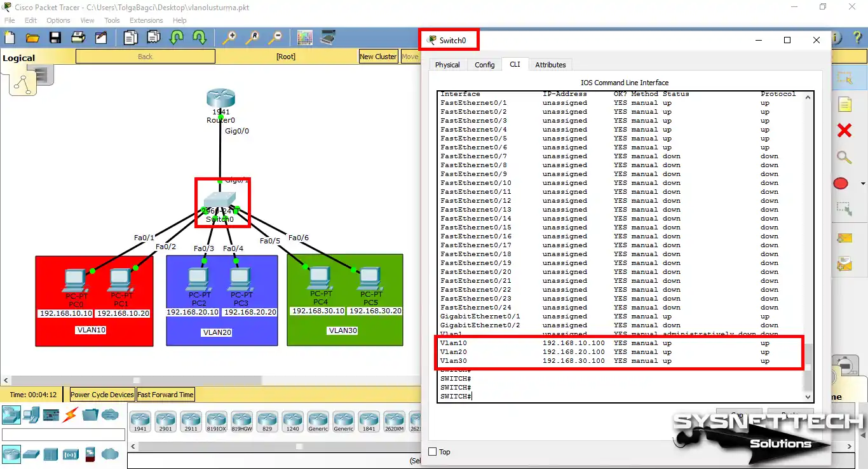Open the Extensions menu
Screen dimensions: 868x469
click(146, 20)
